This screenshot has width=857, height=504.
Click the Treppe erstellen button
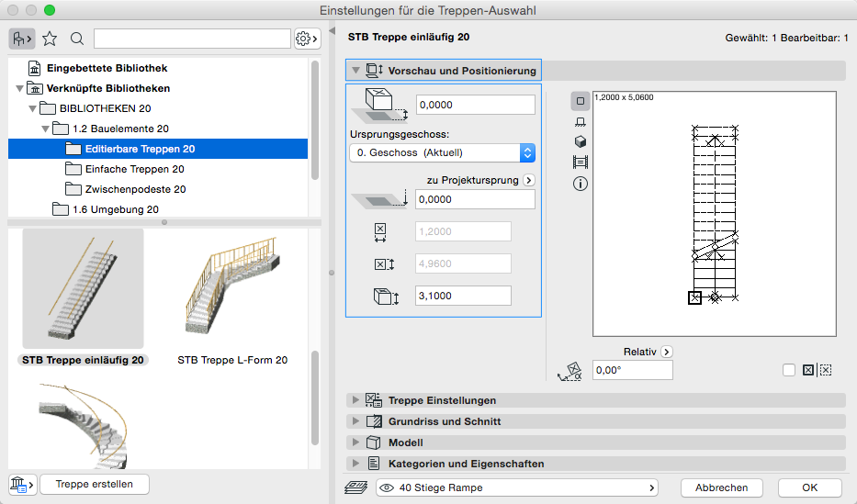click(94, 484)
